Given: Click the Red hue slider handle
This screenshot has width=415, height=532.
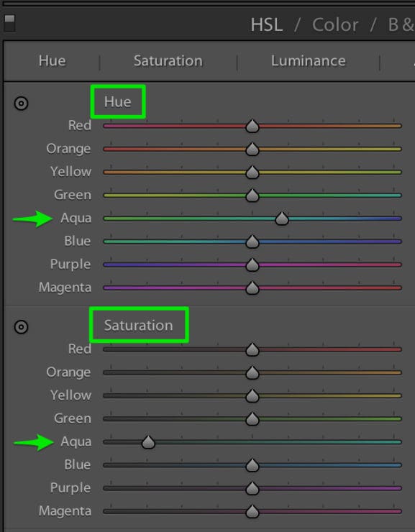Looking at the screenshot, I should [x=252, y=127].
